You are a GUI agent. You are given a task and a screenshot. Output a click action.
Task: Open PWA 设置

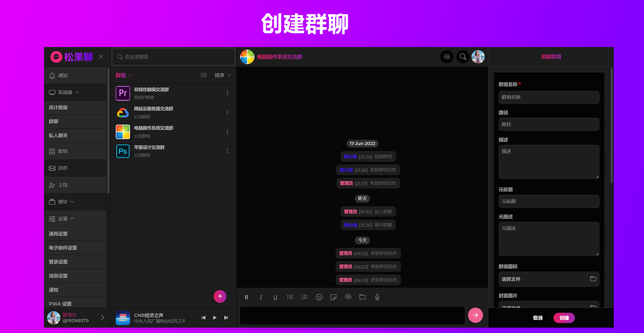coord(75,304)
